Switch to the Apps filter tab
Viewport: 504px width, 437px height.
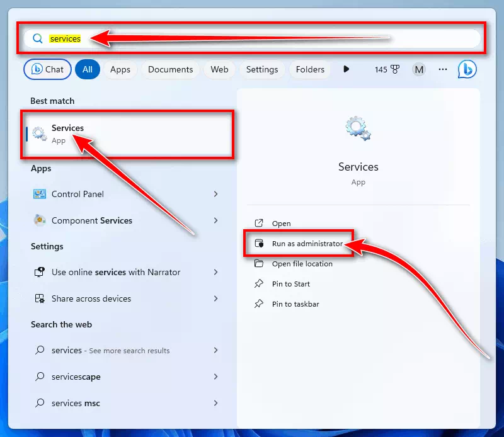coord(120,69)
